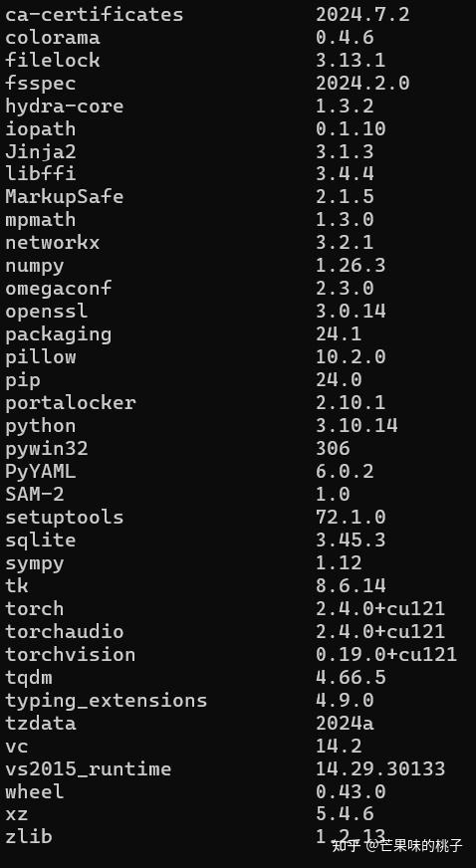Select python version 3.10.14
Viewport: 476px width, 868px height.
point(357,426)
